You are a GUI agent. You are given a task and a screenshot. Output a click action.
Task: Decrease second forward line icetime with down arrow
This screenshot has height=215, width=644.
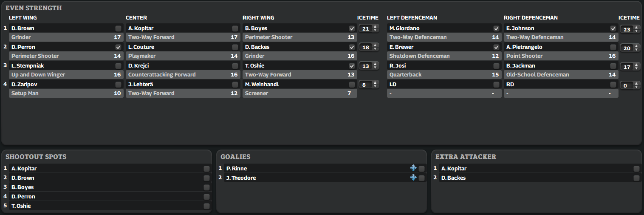[375, 49]
